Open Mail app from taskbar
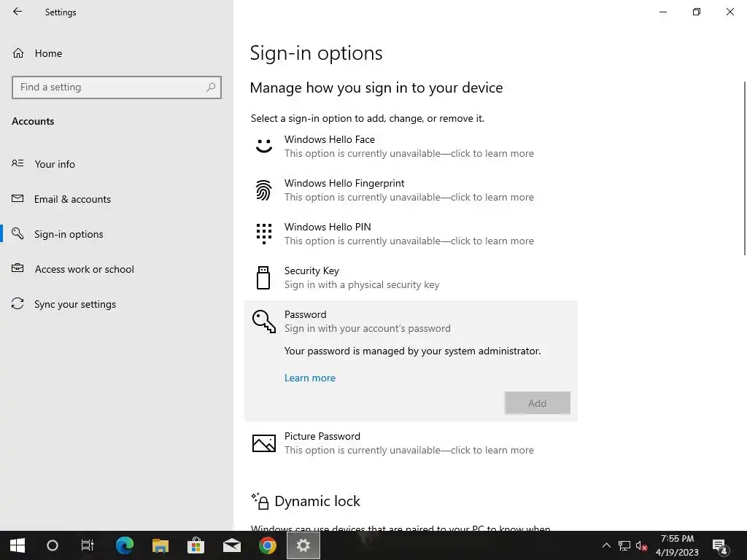This screenshot has height=560, width=747. [232, 545]
